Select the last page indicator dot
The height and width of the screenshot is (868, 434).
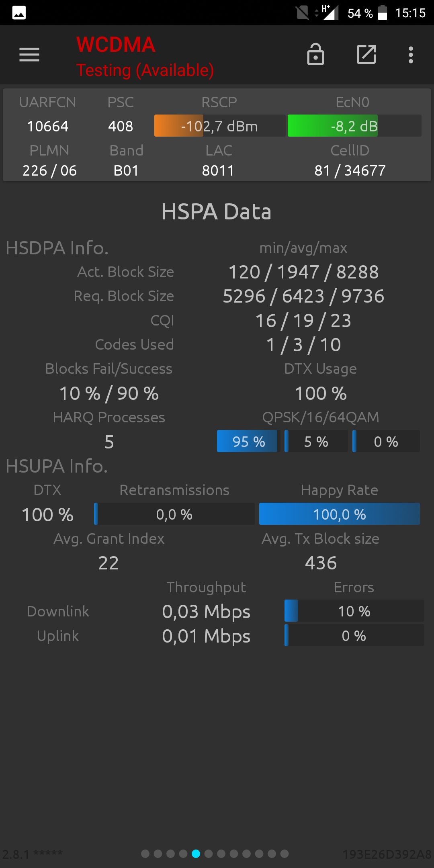coord(285,854)
